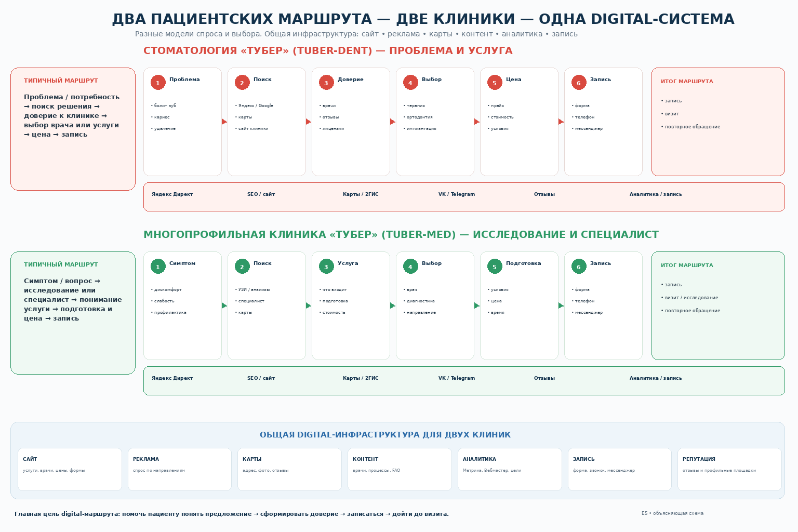Click the 'направление' bullet
This screenshot has width=798, height=532.
pos(420,313)
